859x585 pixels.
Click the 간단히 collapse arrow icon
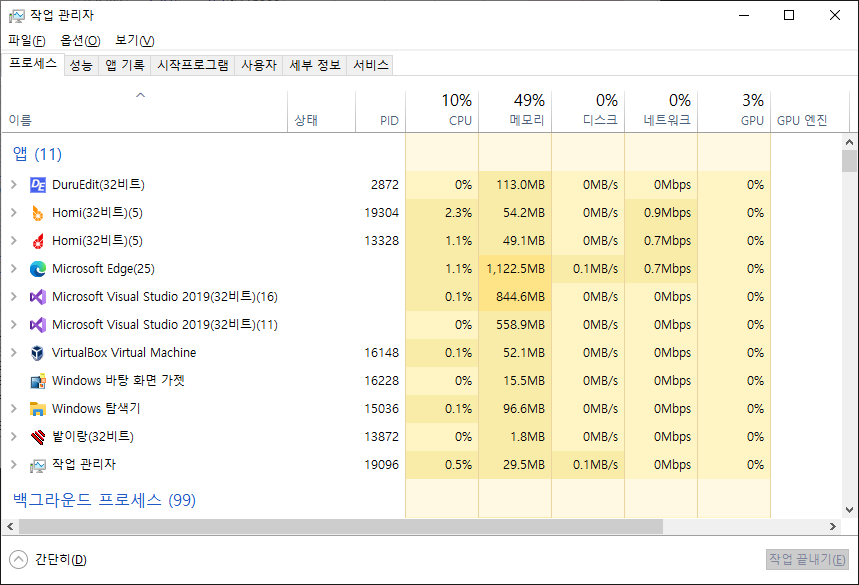tap(18, 559)
